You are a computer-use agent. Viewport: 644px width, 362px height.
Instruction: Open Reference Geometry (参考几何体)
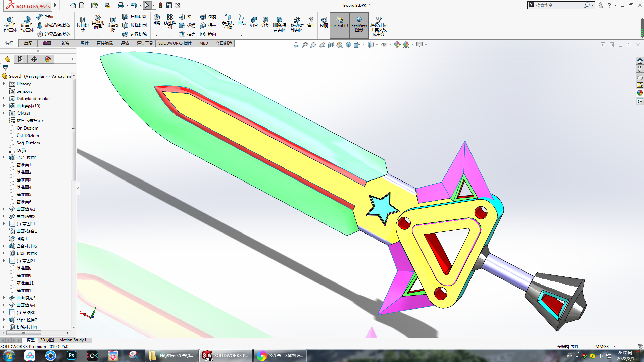[228, 22]
